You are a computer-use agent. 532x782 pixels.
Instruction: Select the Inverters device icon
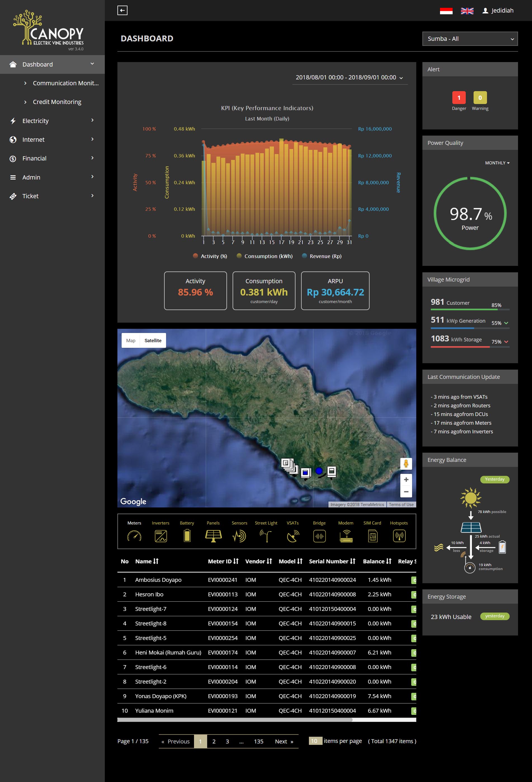pyautogui.click(x=160, y=535)
